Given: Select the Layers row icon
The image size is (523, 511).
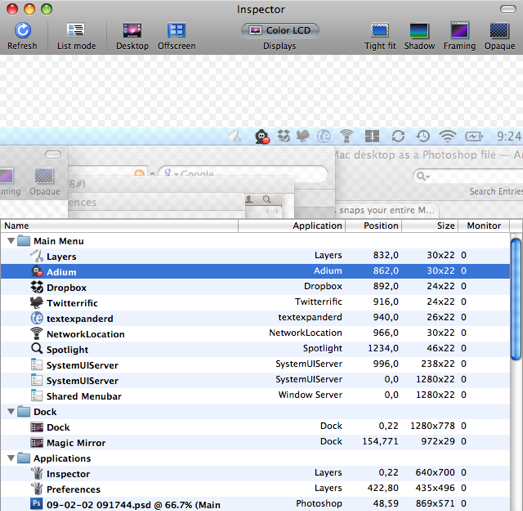Looking at the screenshot, I should point(37,256).
